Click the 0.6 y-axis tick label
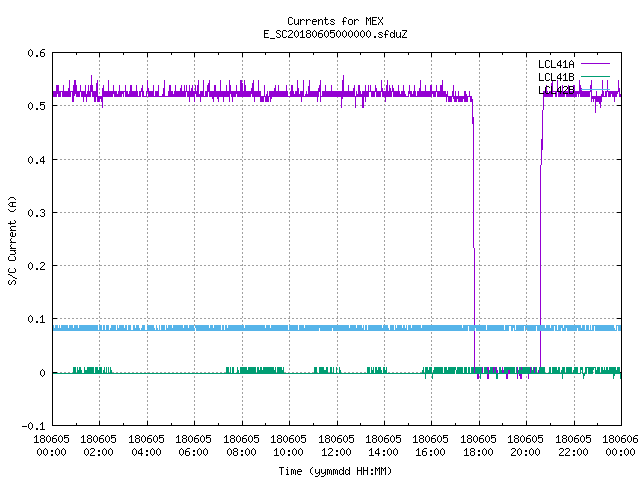Viewport: 640px width, 480px height. 36,53
